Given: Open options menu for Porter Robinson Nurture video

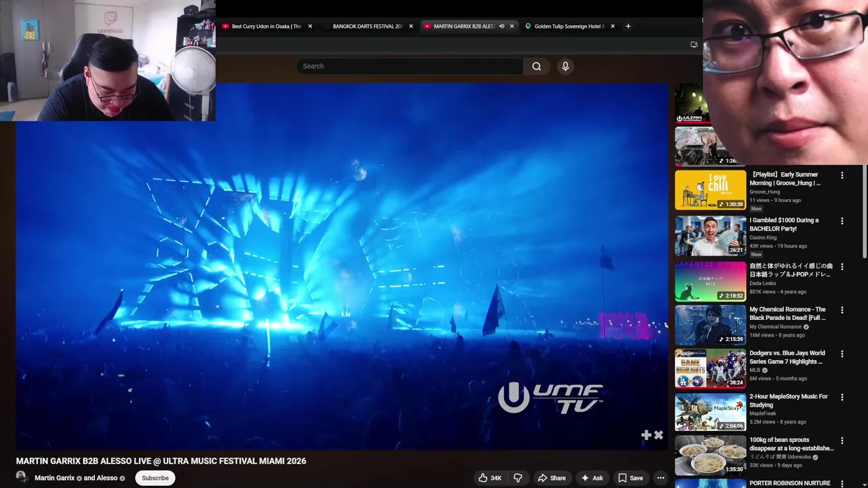Looking at the screenshot, I should point(842,484).
